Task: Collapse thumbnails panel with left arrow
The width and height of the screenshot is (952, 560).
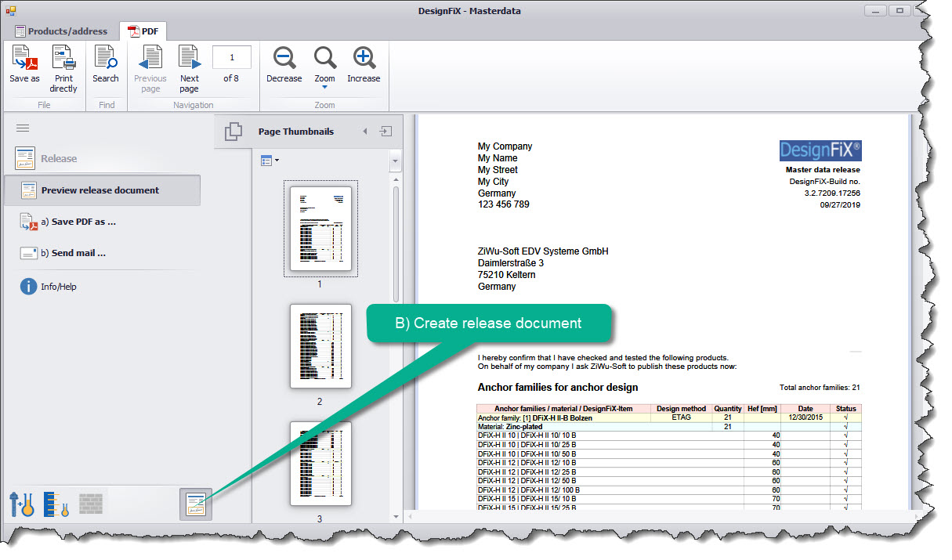Action: pyautogui.click(x=365, y=132)
